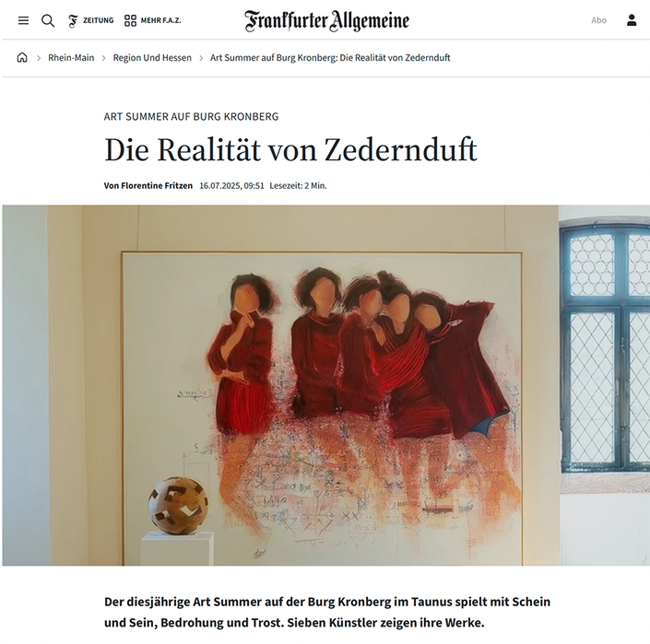Click the Mehr F.A.Z. grid icon

[130, 20]
